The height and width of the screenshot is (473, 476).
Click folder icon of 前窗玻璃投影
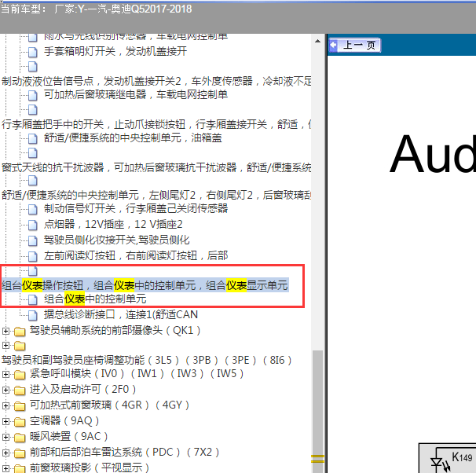point(20,468)
